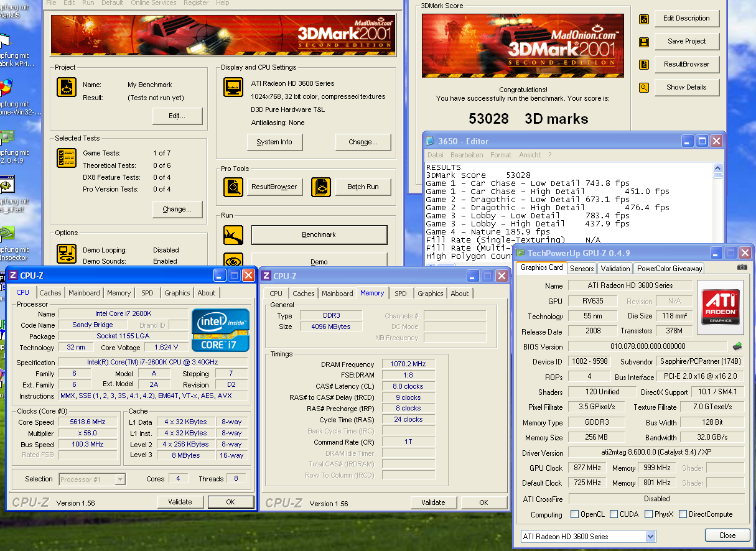This screenshot has width=756, height=551.
Task: Enable the DirectCompute checkbox in GPU-Z
Action: point(683,514)
